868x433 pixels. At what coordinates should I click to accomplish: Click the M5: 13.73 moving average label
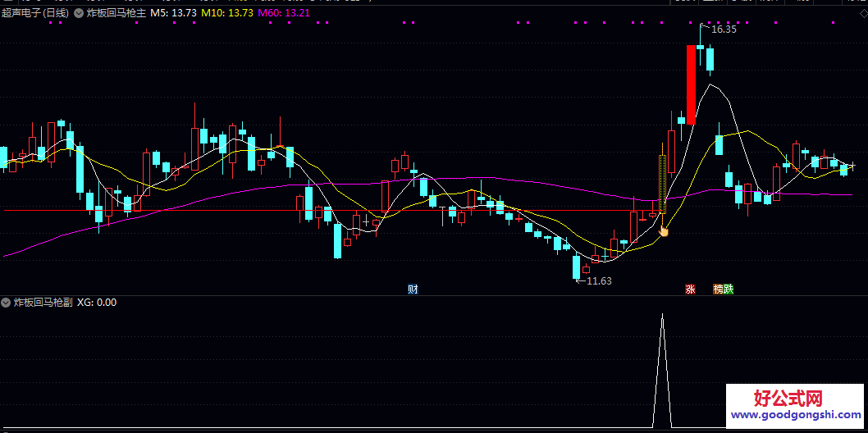(x=173, y=13)
